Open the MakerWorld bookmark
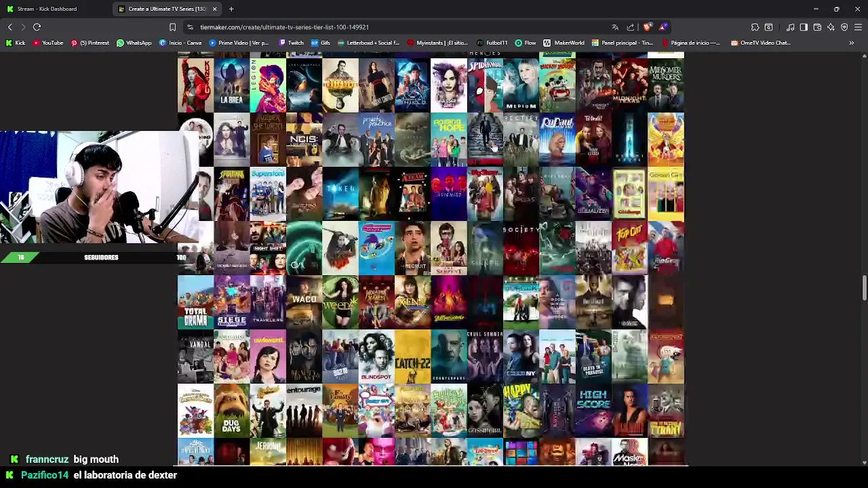The image size is (868, 488). (x=564, y=43)
